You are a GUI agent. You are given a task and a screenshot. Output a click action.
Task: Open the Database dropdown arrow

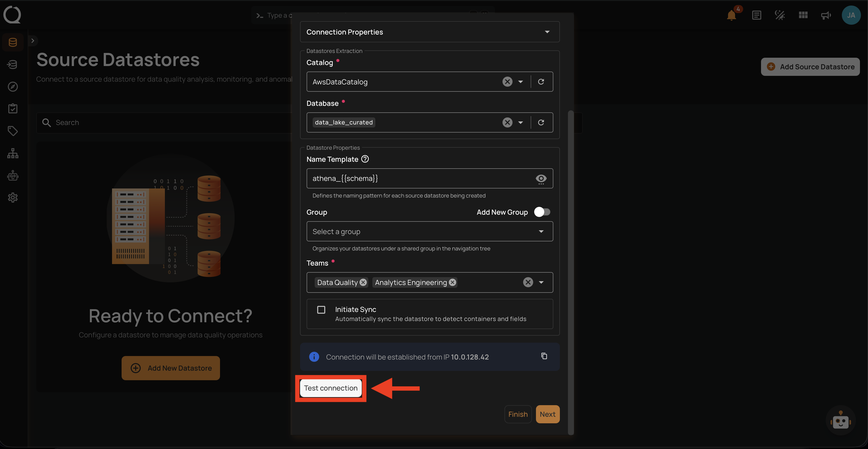click(521, 122)
